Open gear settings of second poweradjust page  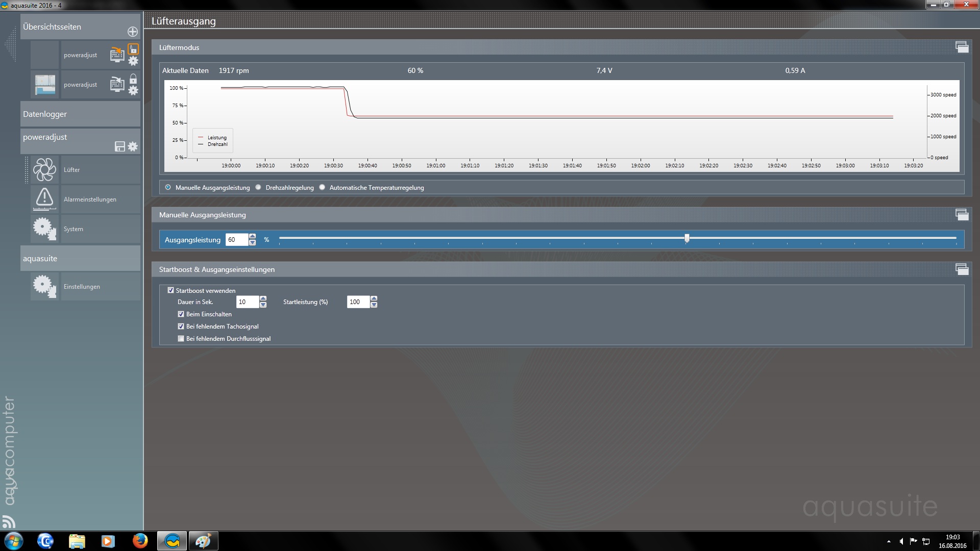point(133,91)
